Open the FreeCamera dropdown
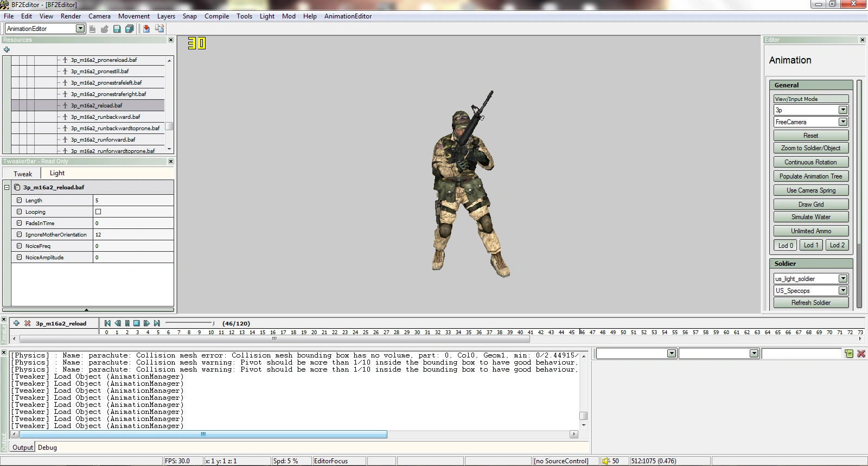This screenshot has height=466, width=868. click(843, 122)
